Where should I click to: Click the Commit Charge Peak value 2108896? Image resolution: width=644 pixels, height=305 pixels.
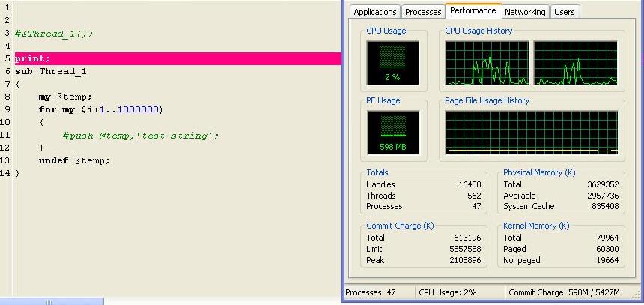coord(465,260)
